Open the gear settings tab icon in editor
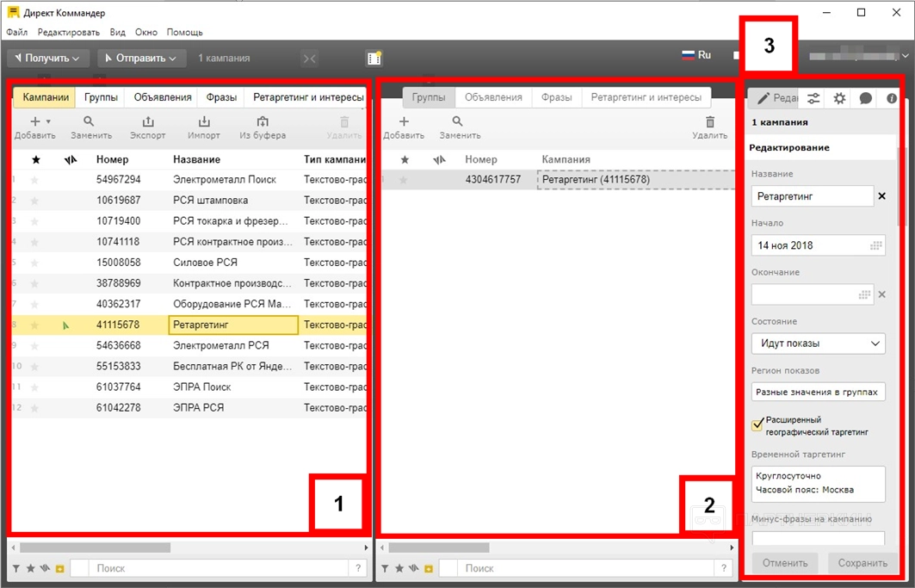 click(839, 99)
